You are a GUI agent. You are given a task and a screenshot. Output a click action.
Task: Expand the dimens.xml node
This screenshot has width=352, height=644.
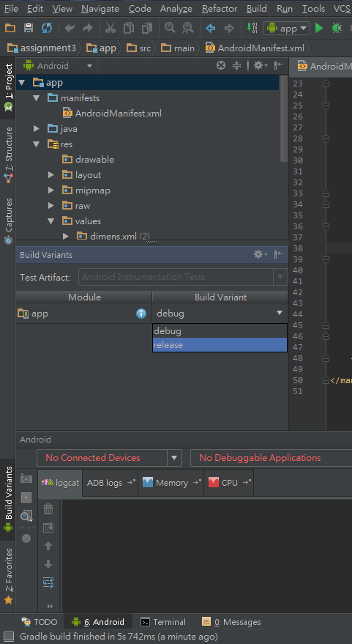point(66,237)
